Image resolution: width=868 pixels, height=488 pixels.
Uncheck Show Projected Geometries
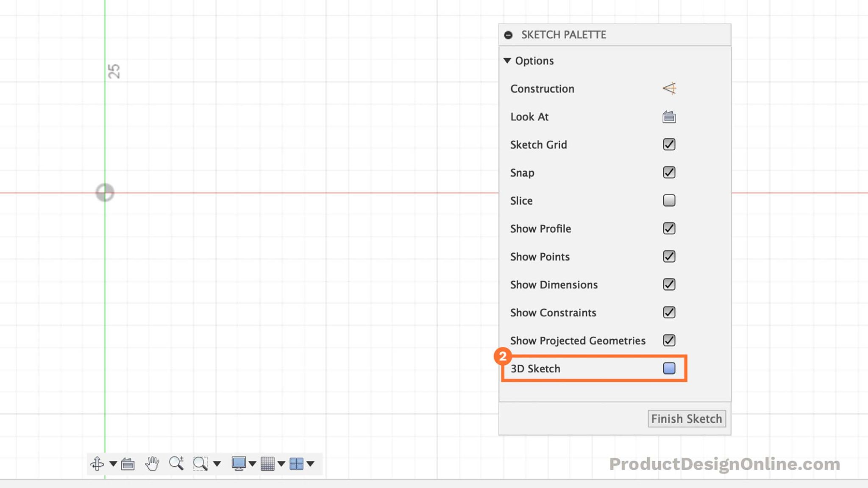pos(669,340)
